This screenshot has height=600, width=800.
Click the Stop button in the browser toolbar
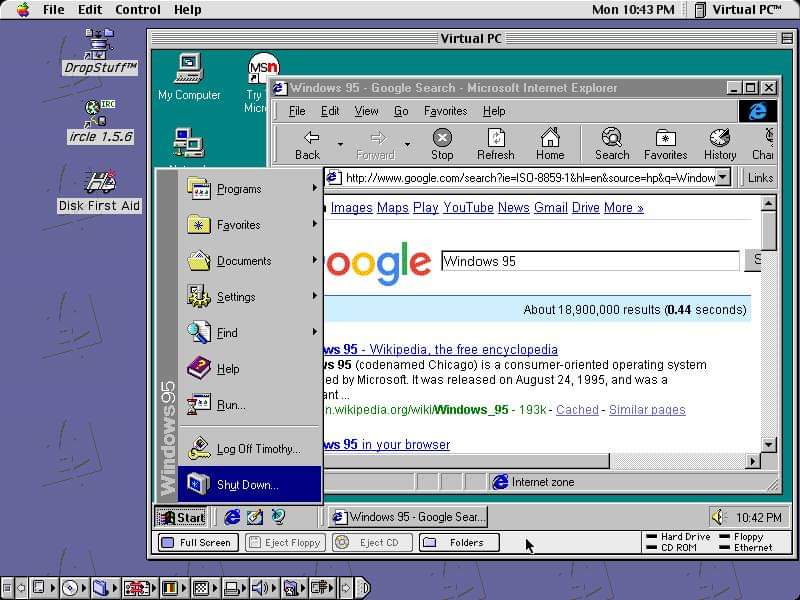(442, 145)
